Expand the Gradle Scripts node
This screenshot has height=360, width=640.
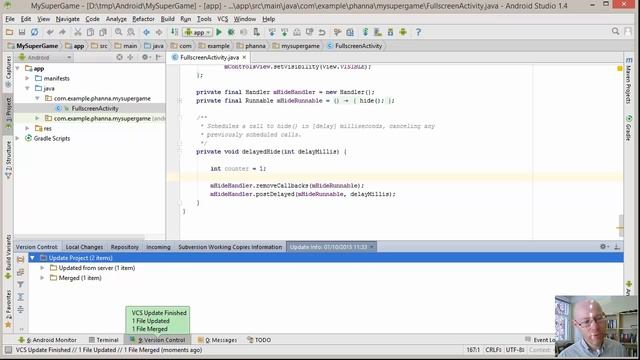tap(18, 138)
